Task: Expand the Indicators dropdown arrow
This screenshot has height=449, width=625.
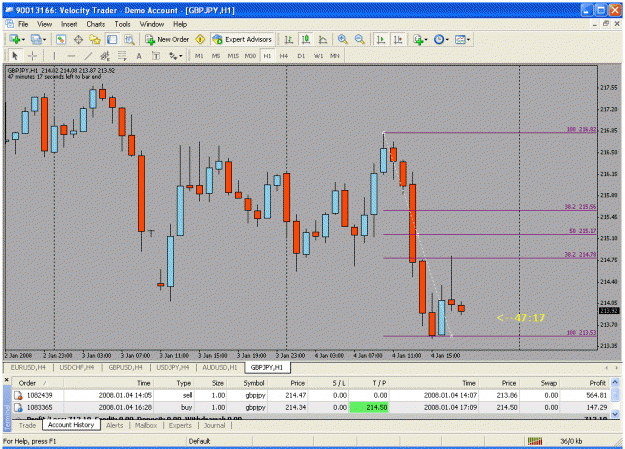Action: (x=426, y=39)
